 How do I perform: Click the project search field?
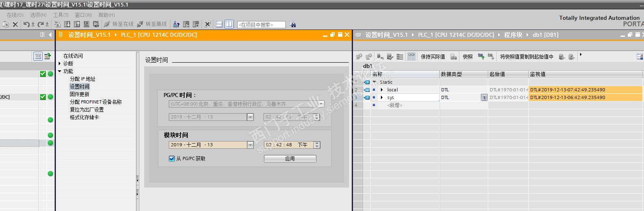tap(261, 25)
